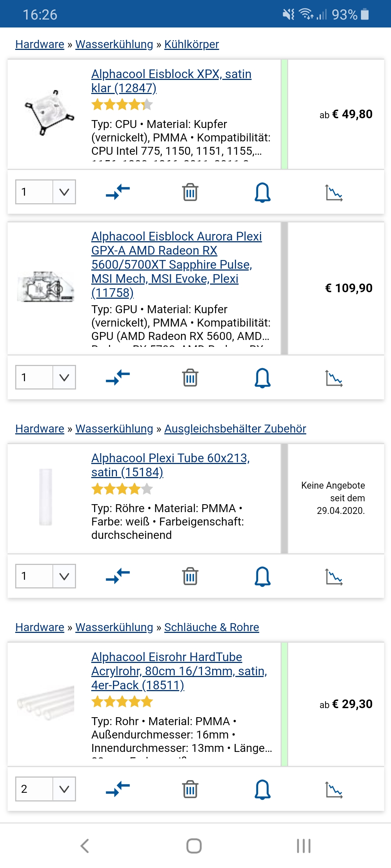Delete Eisblock XPX using trash icon
This screenshot has height=868, width=391.
coord(190,192)
